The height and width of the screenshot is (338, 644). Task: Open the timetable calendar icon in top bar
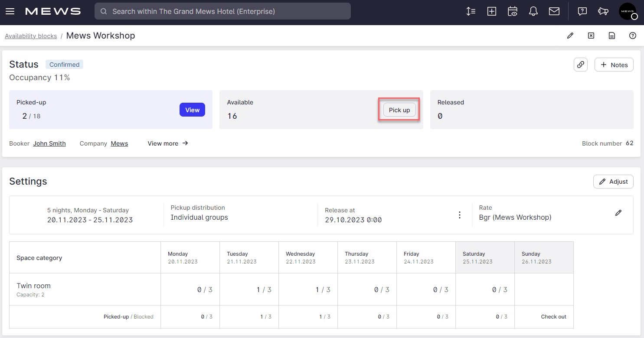point(512,11)
